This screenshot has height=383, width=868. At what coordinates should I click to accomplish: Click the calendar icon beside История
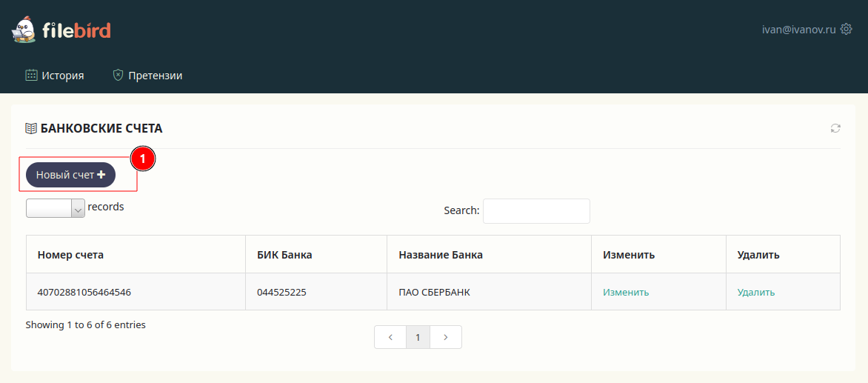pos(31,75)
